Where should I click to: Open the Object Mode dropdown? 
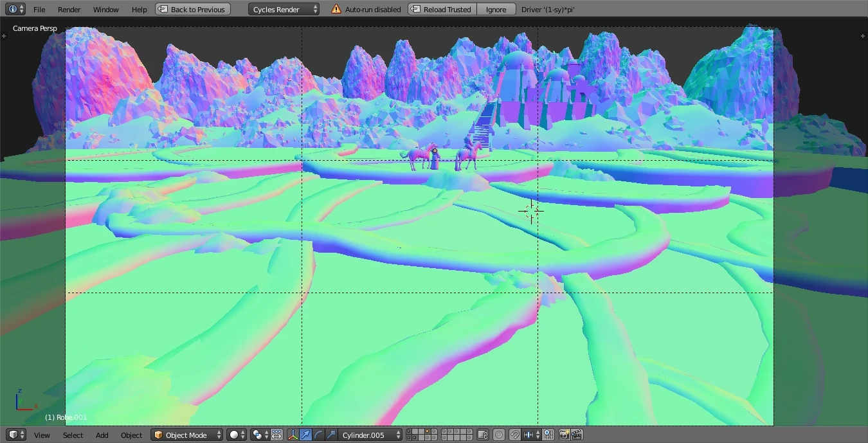click(x=186, y=435)
